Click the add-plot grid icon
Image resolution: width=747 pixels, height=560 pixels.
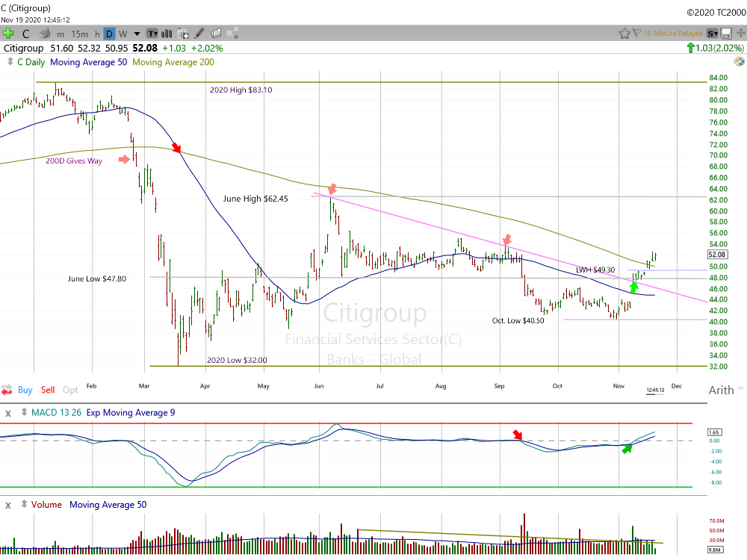click(x=183, y=34)
